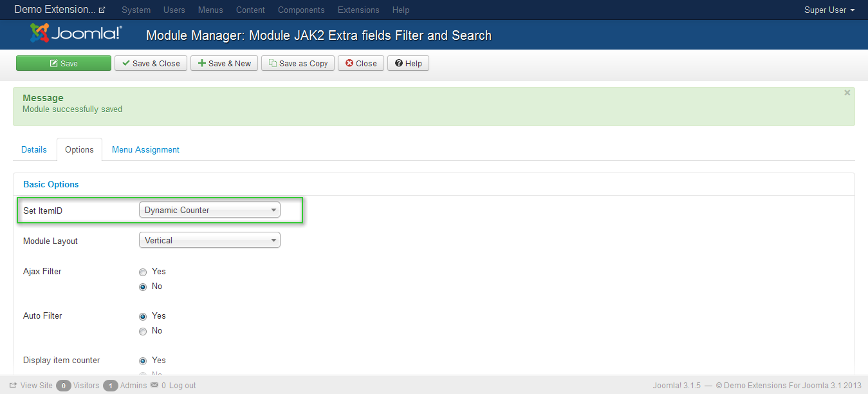The width and height of the screenshot is (868, 394).
Task: Click the Joomla logo icon
Action: pos(40,33)
